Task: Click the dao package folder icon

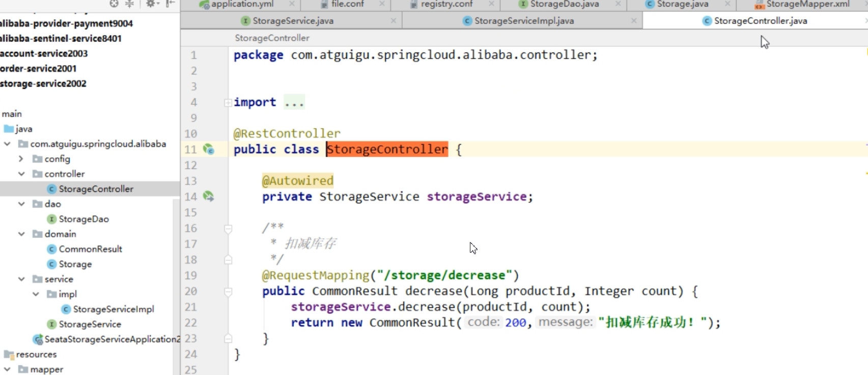Action: 37,204
